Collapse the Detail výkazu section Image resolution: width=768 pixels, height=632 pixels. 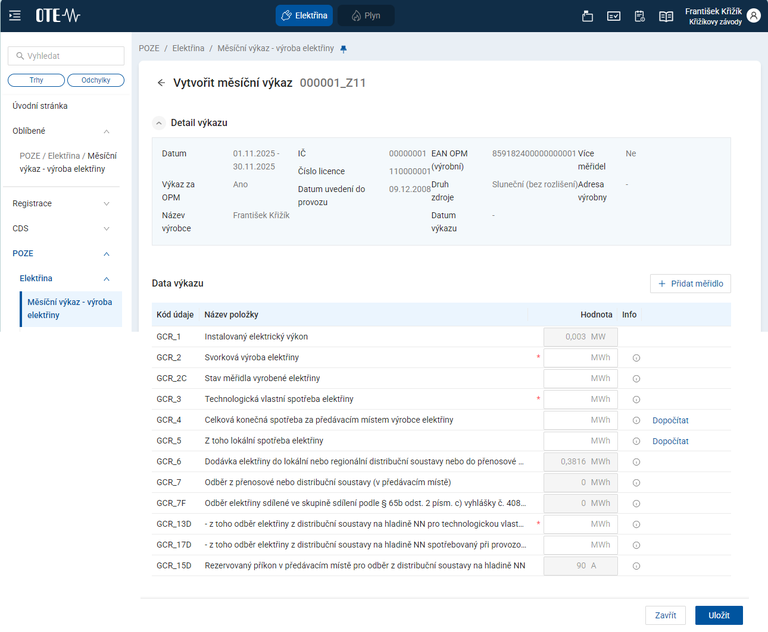tap(159, 122)
